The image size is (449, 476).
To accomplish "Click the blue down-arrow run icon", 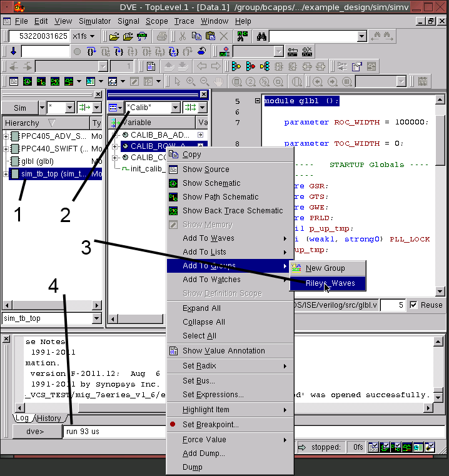I will click(14, 51).
